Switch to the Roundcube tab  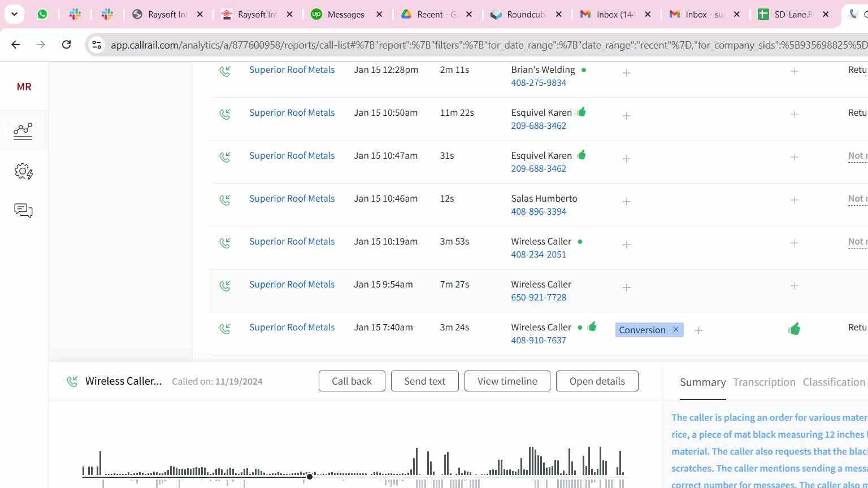(526, 14)
